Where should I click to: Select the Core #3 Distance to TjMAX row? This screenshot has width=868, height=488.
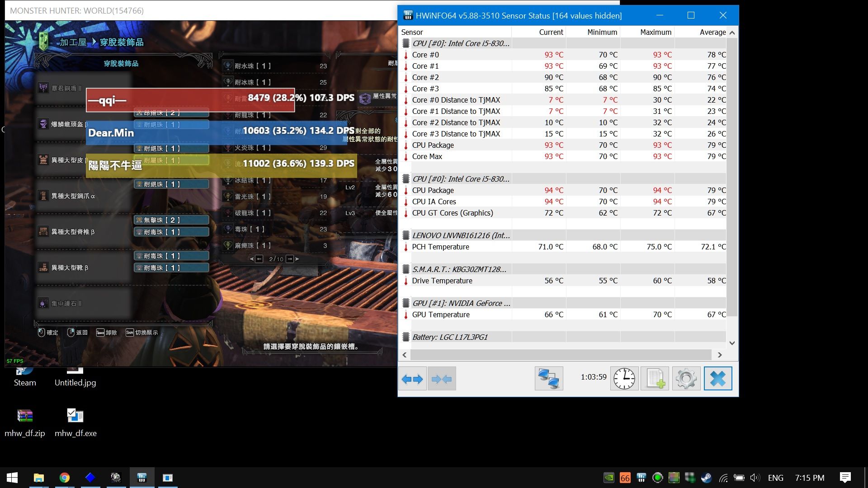563,134
